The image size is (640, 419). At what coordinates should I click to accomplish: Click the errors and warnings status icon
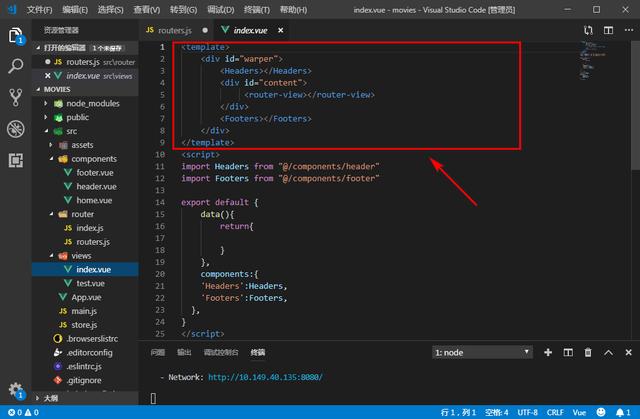pyautogui.click(x=23, y=412)
